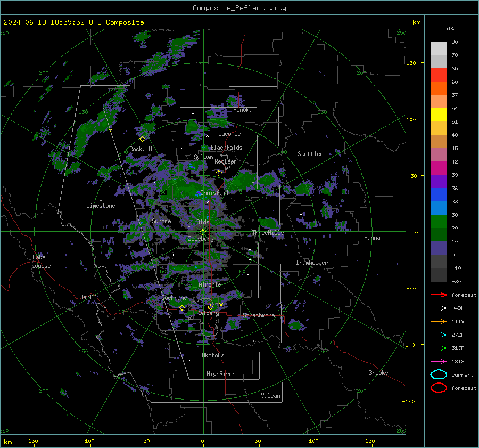Select the cyan 27ZW arrow icon
Image resolution: width=479 pixels, height=448 pixels.
(439, 335)
